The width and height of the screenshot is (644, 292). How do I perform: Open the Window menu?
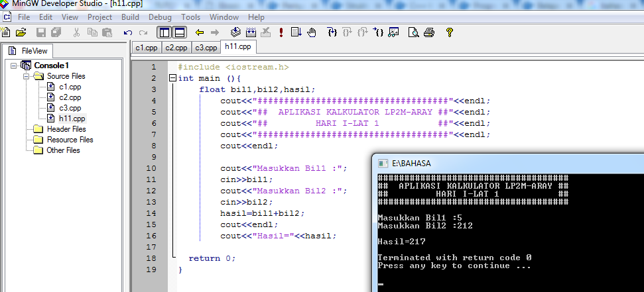tap(224, 17)
